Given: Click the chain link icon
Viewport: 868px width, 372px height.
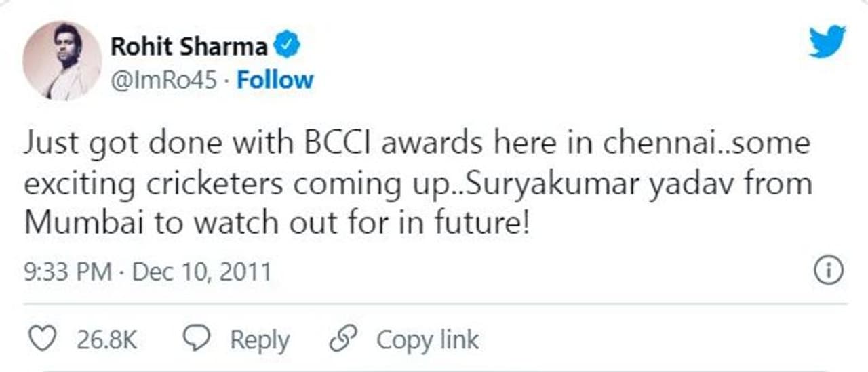Looking at the screenshot, I should click(x=344, y=339).
